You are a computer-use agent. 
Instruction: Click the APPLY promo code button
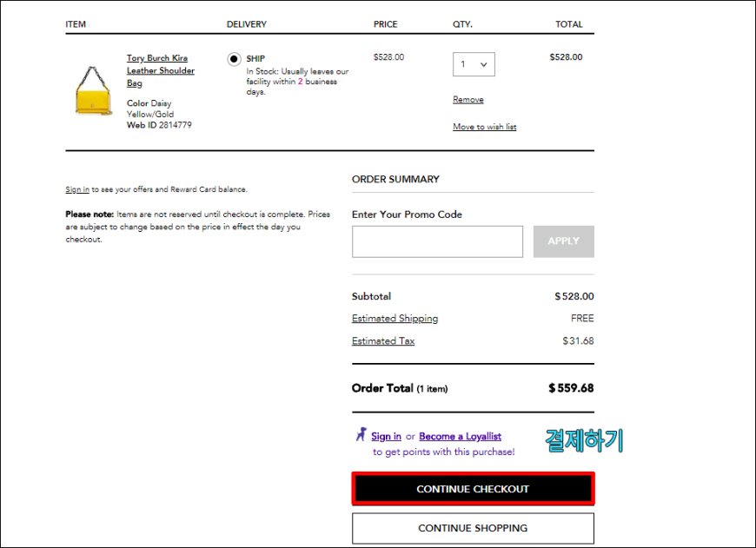click(563, 241)
